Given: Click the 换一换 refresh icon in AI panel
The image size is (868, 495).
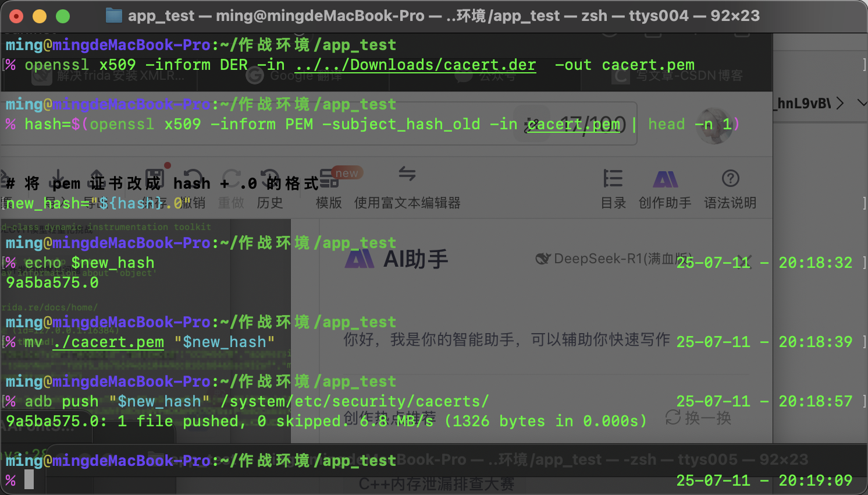Looking at the screenshot, I should click(674, 417).
